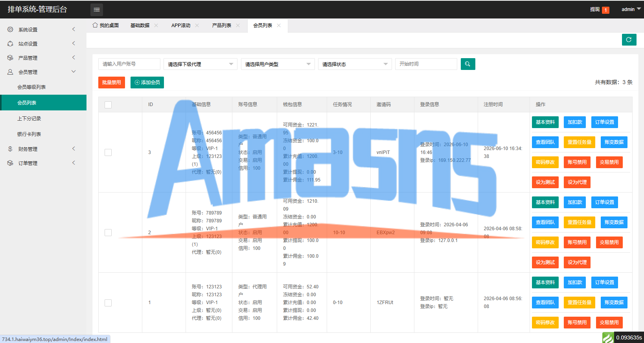This screenshot has height=343, width=644.
Task: Close the APP滚动 tab
Action: point(197,26)
